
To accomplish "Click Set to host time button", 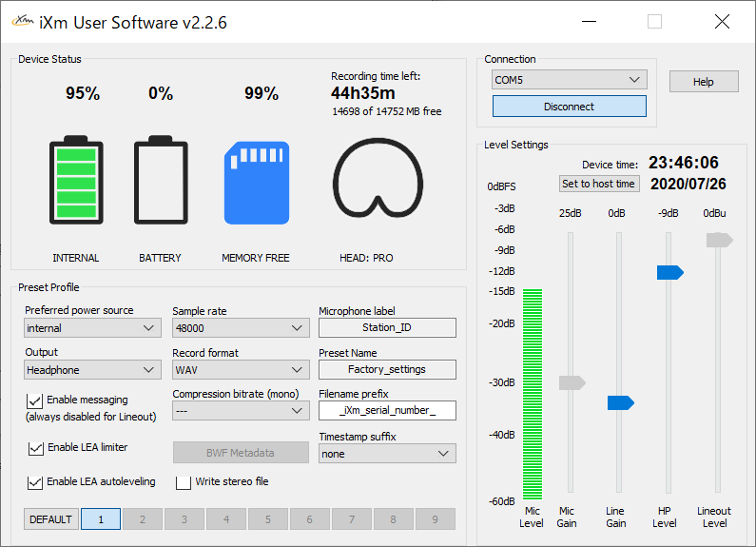I will [x=599, y=184].
